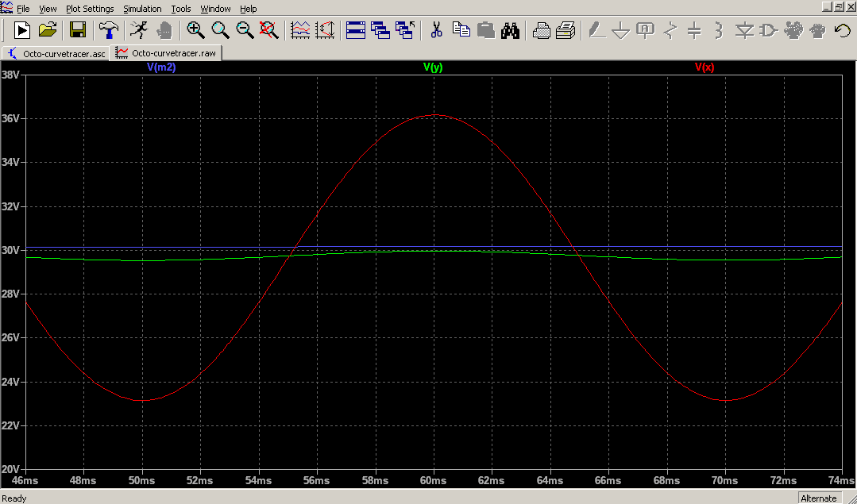Open the Tools menu
The image size is (857, 504).
point(181,9)
